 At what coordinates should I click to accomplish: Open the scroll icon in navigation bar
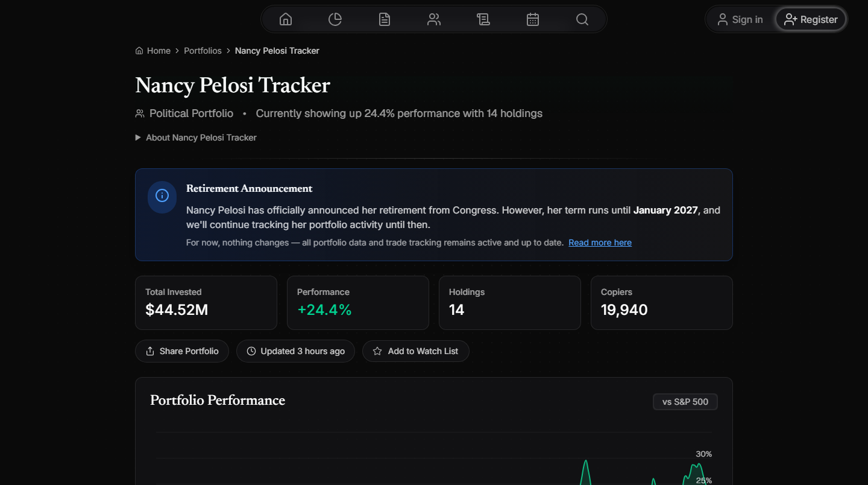(483, 19)
